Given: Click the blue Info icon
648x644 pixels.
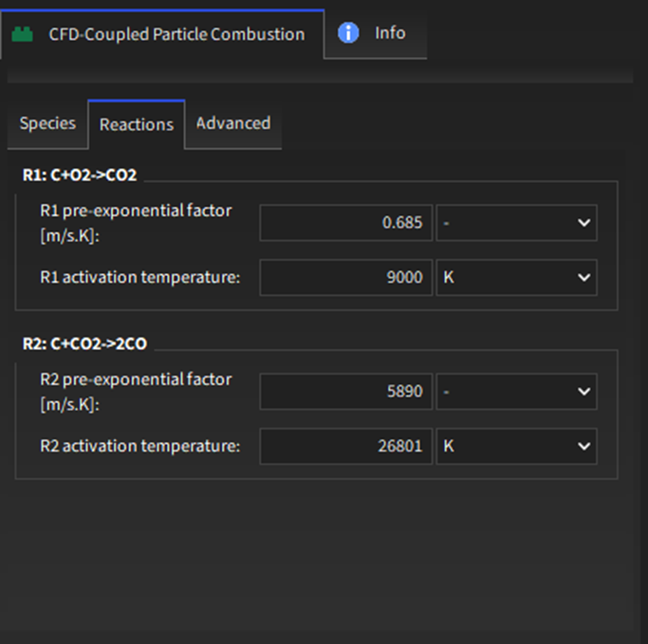Looking at the screenshot, I should point(348,33).
